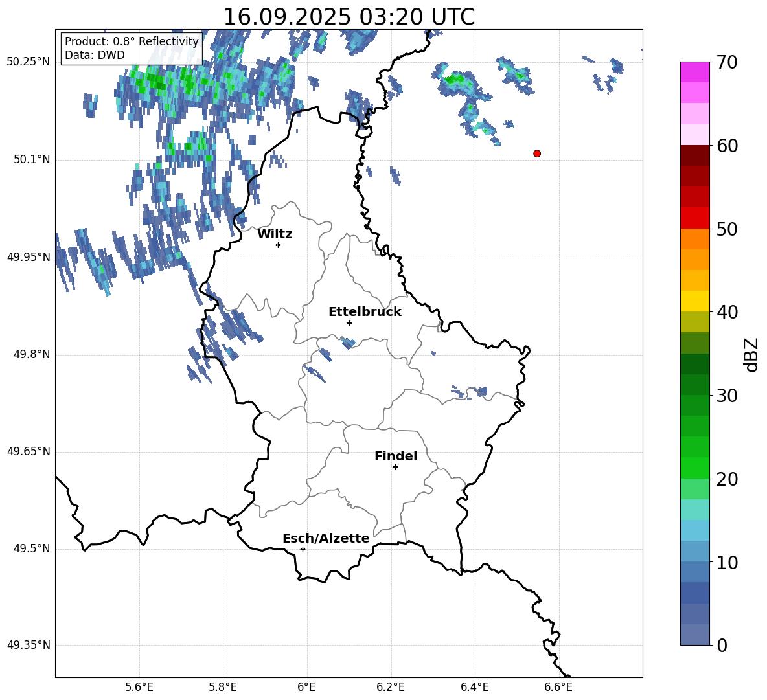
Task: Click the dark red colorbar segment below 60
Action: tap(695, 155)
